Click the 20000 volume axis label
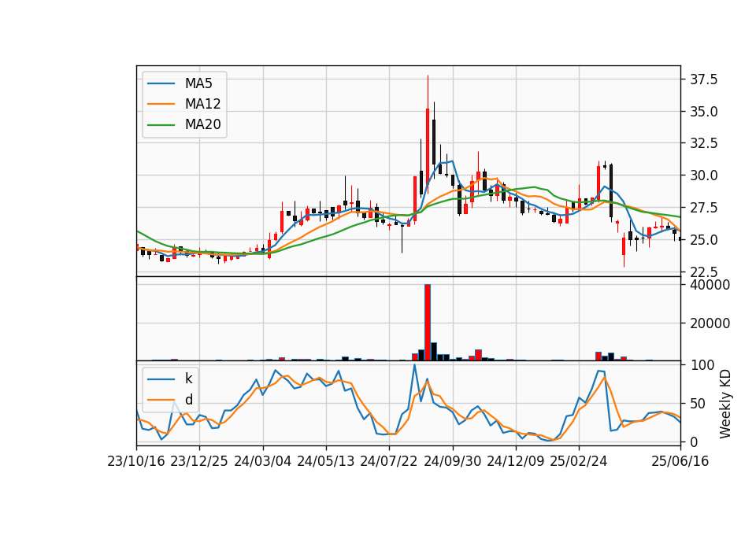Viewport: 756px width, 543px height. 710,323
